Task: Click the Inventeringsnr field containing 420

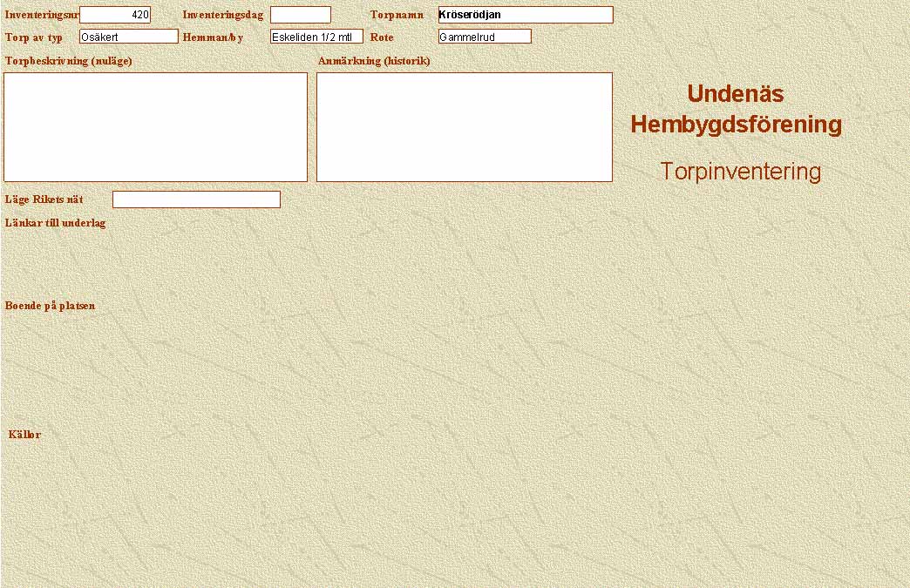Action: (x=115, y=15)
